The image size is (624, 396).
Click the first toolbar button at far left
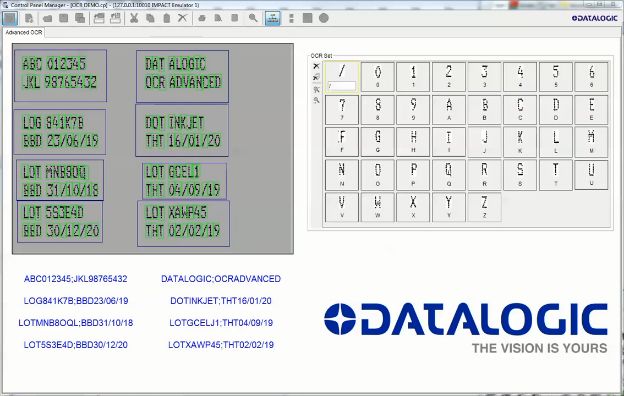pyautogui.click(x=10, y=18)
